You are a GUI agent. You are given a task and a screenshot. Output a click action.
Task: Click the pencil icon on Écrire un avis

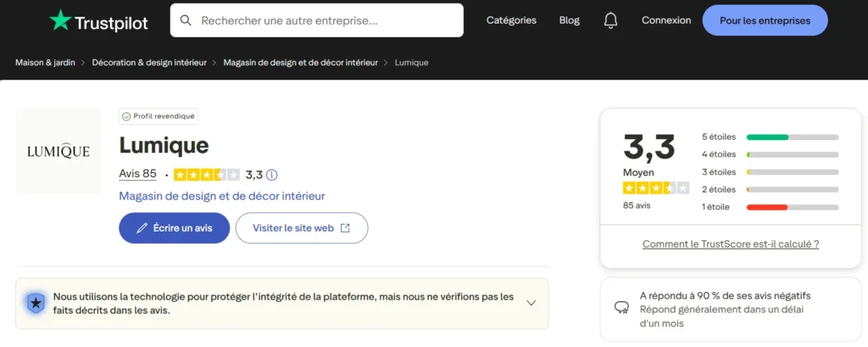(142, 228)
